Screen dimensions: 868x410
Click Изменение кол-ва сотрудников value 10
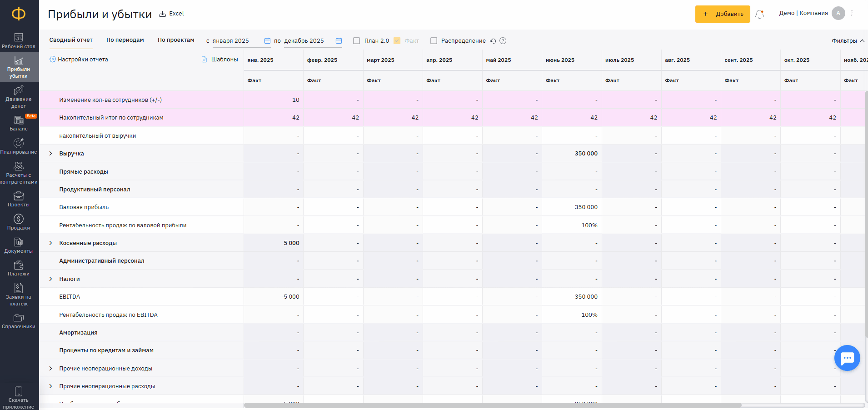coord(296,100)
